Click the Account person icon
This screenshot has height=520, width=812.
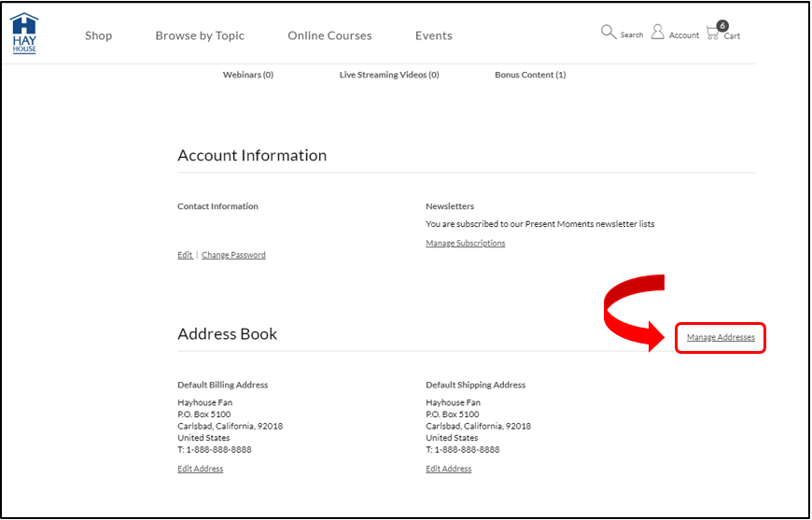click(x=658, y=33)
